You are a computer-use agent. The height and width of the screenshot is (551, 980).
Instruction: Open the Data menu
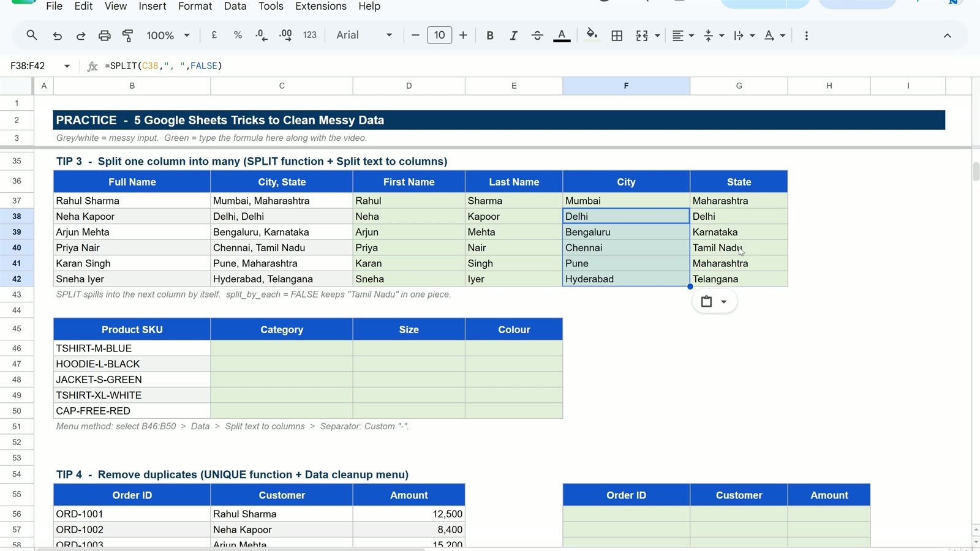235,6
